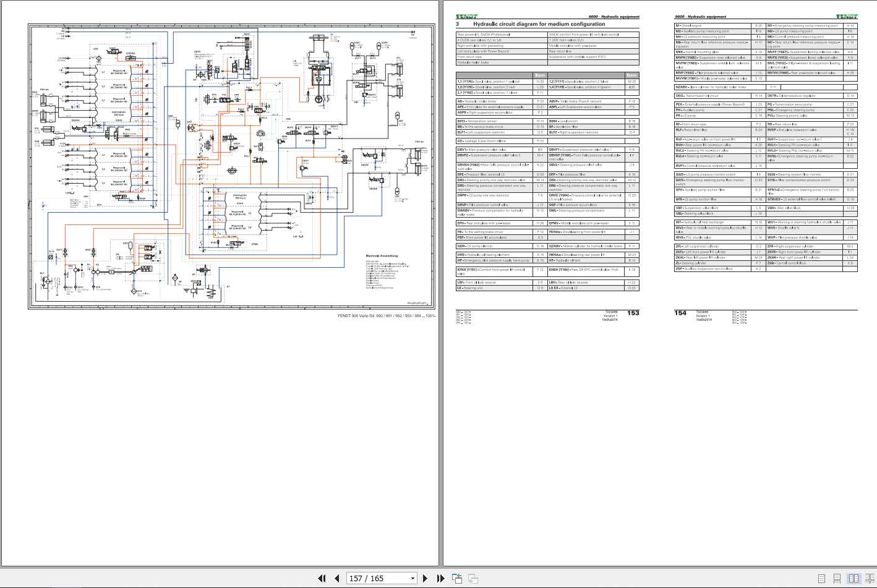Click the page number '154' label
Image resolution: width=877 pixels, height=588 pixels.
tap(680, 313)
